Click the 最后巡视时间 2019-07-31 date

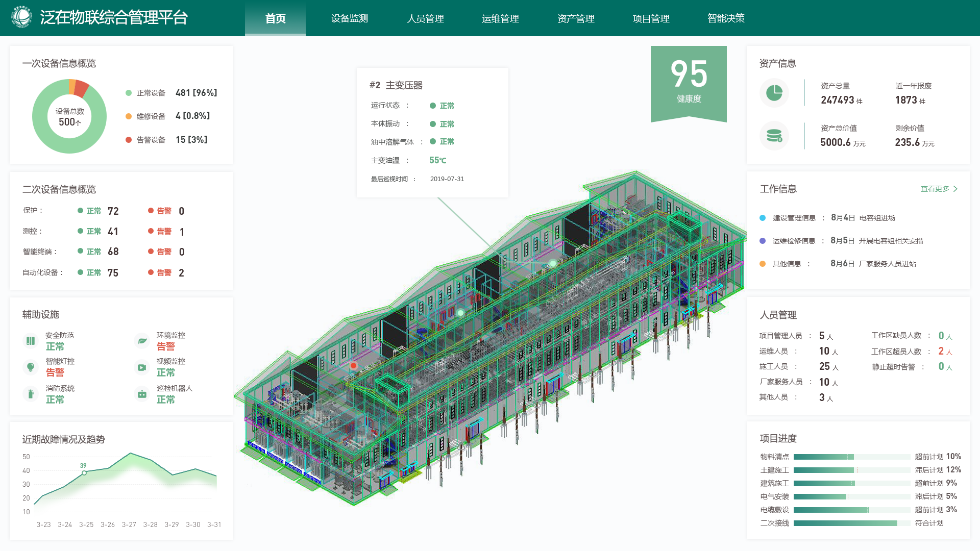(x=447, y=179)
